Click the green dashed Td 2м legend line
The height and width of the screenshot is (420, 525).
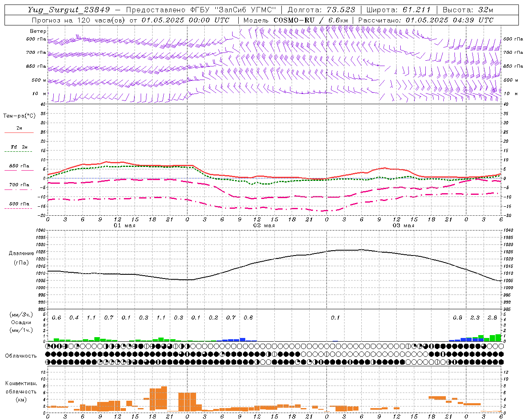click(18, 152)
